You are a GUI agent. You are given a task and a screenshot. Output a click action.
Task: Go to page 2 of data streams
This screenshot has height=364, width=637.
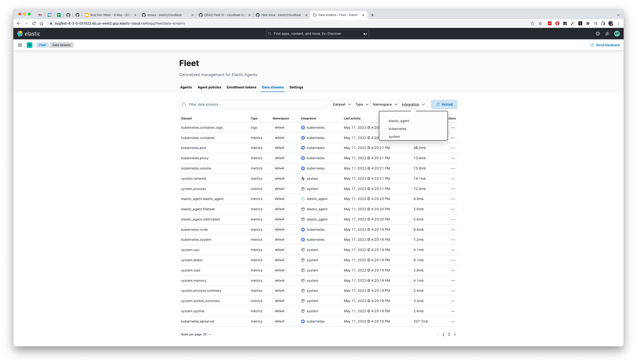click(449, 334)
